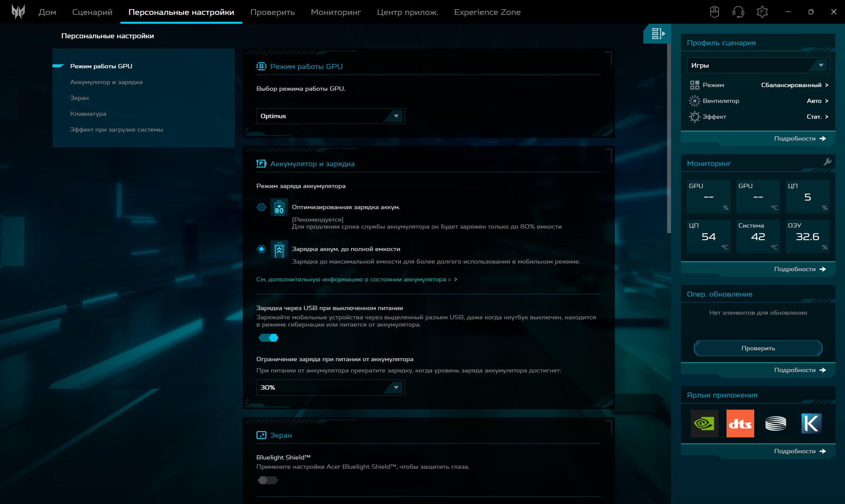Image resolution: width=845 pixels, height=504 pixels.
Task: Click the GPU usage percent tile
Action: point(708,197)
